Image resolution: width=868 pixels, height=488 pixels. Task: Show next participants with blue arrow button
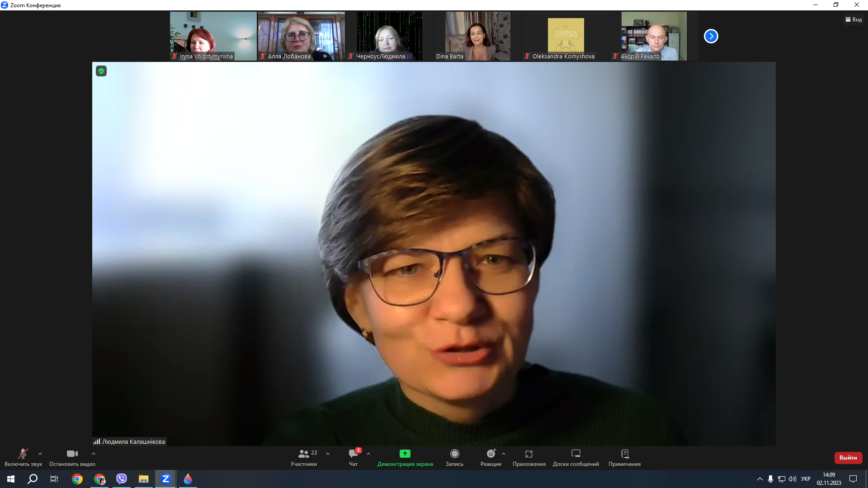(x=711, y=36)
